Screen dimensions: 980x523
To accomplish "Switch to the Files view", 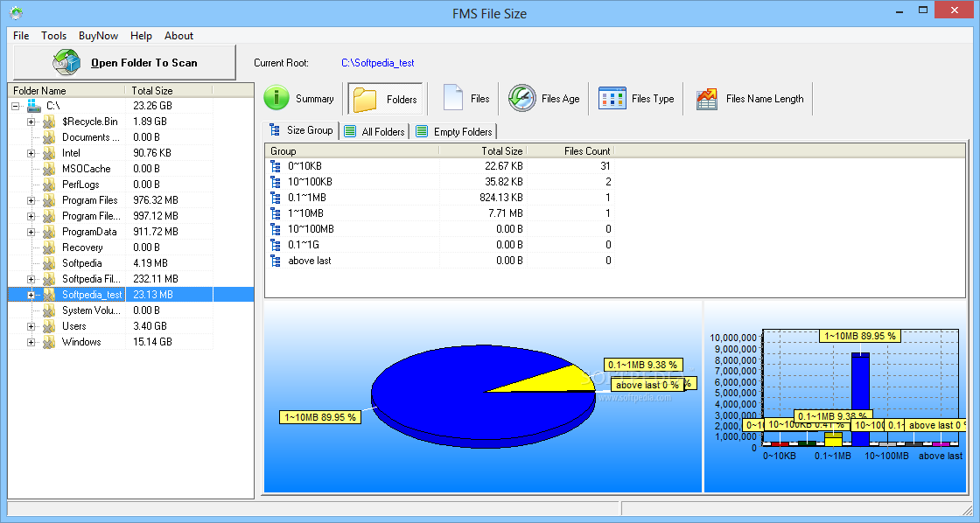I will coord(465,99).
